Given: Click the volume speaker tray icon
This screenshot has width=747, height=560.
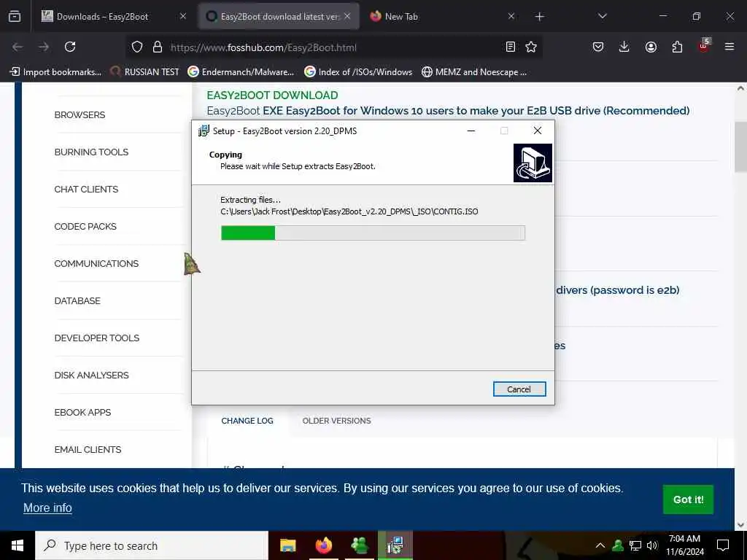Looking at the screenshot, I should pos(652,545).
